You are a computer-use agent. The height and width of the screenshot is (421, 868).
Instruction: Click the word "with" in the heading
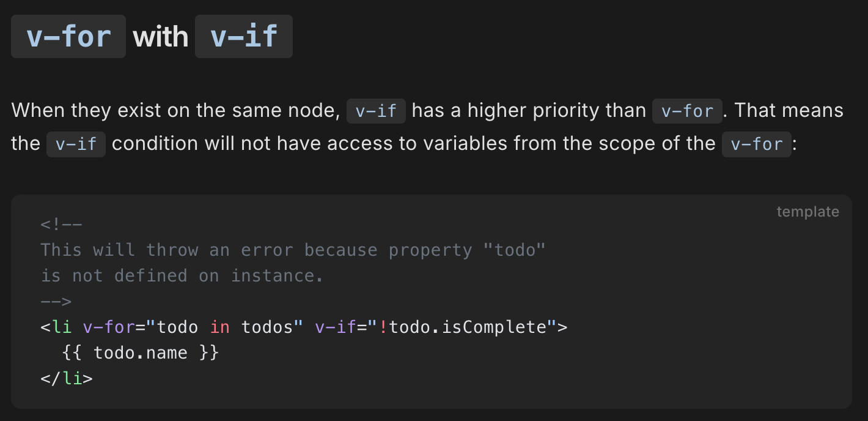tap(161, 37)
